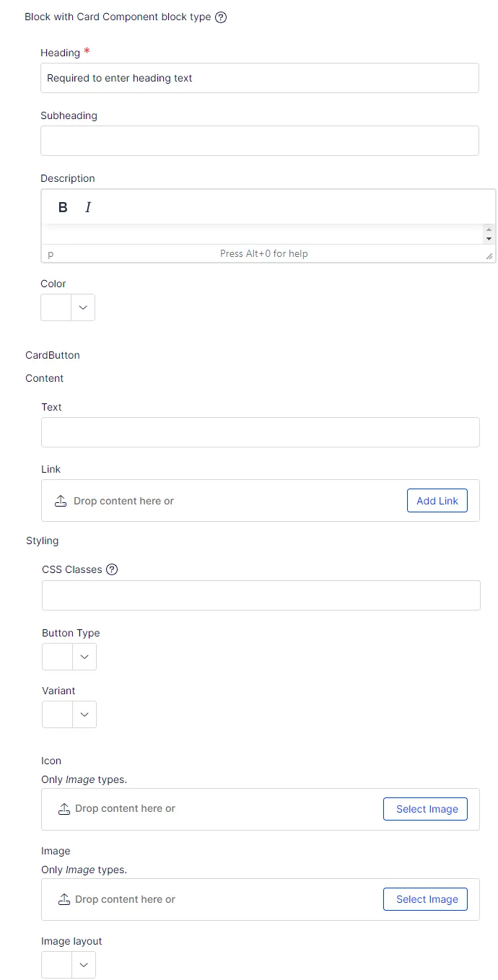Image resolution: width=498 pixels, height=980 pixels.
Task: Click upload icon in Image drop area
Action: click(64, 899)
